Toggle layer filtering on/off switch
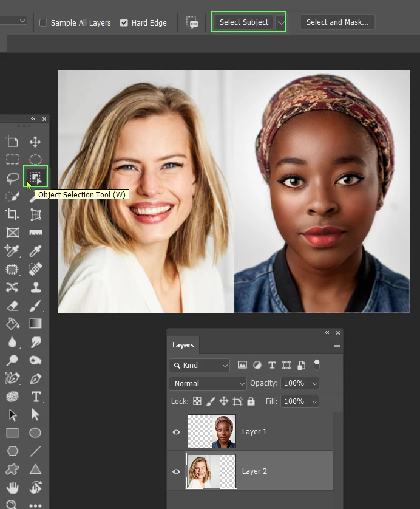420x509 pixels. pos(317,365)
